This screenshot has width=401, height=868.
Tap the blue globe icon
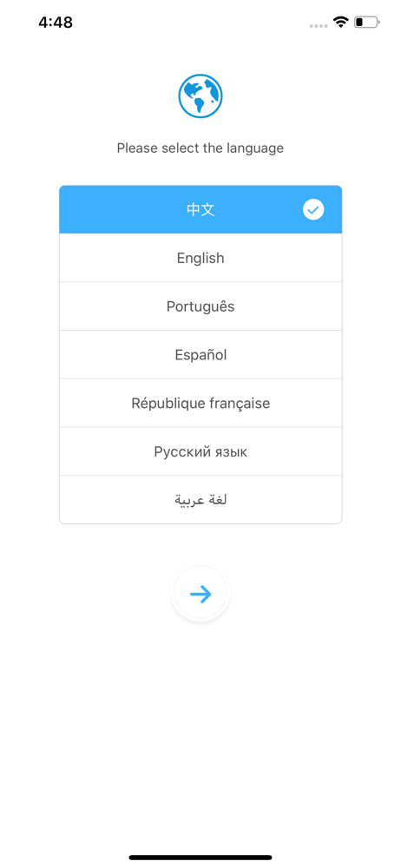click(x=200, y=96)
